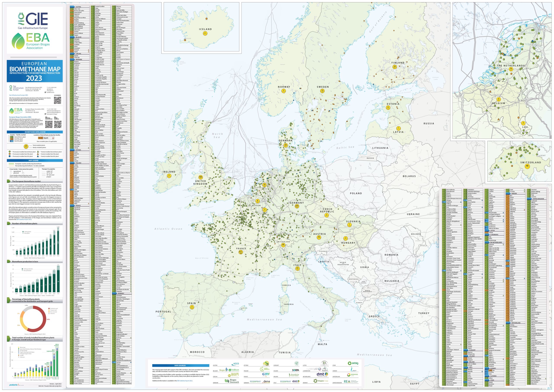The height and width of the screenshot is (392, 554).
Task: Click the green 'European country producing biomethane' swatch
Action: [x=11, y=164]
